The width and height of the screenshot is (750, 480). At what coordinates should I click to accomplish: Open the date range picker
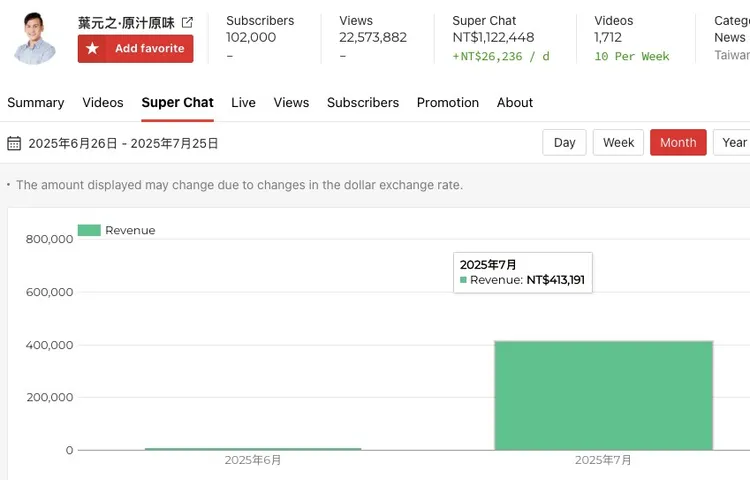point(123,143)
